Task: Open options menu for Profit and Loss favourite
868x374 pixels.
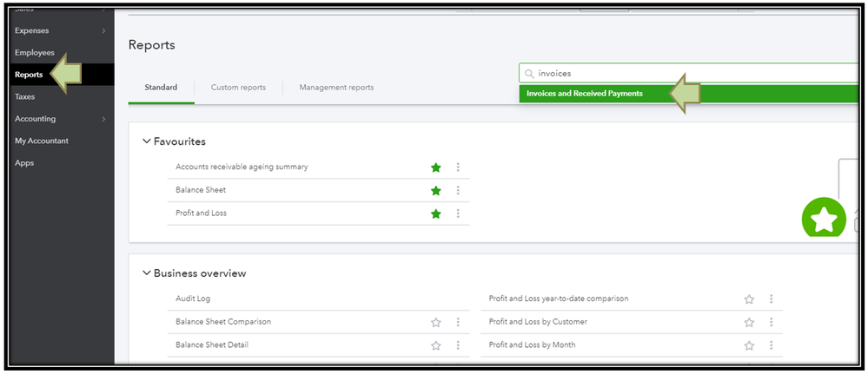Action: point(458,213)
